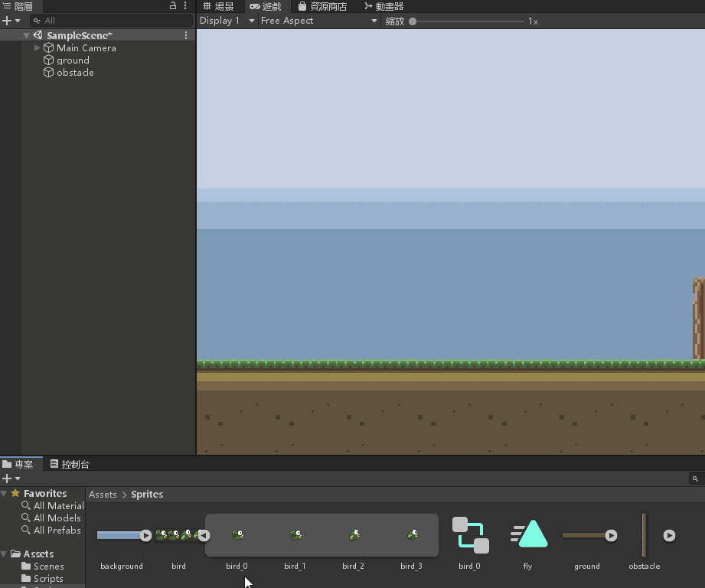Open SampleScene options menu
This screenshot has width=705, height=588.
click(x=186, y=35)
